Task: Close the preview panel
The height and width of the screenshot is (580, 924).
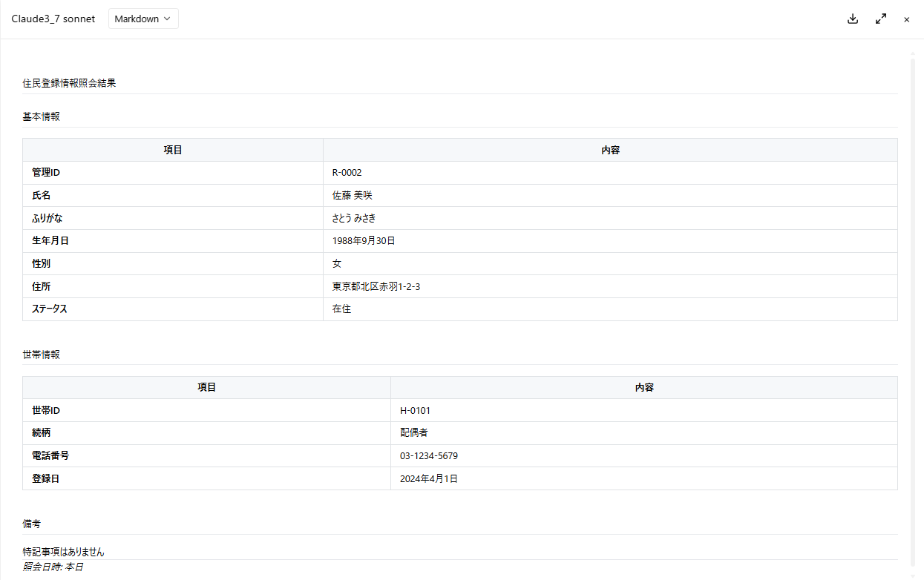Action: [x=906, y=20]
